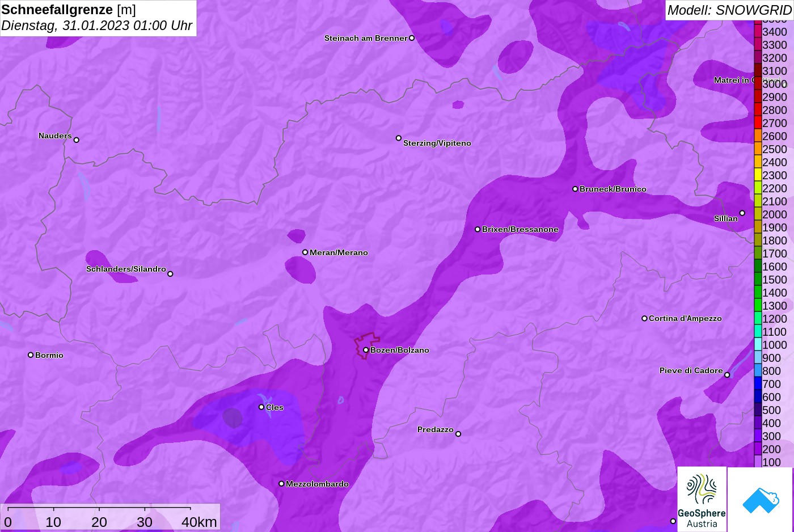Image resolution: width=794 pixels, height=532 pixels.
Task: Click the Schneefallgrenze [m] map title
Action: pyautogui.click(x=69, y=10)
